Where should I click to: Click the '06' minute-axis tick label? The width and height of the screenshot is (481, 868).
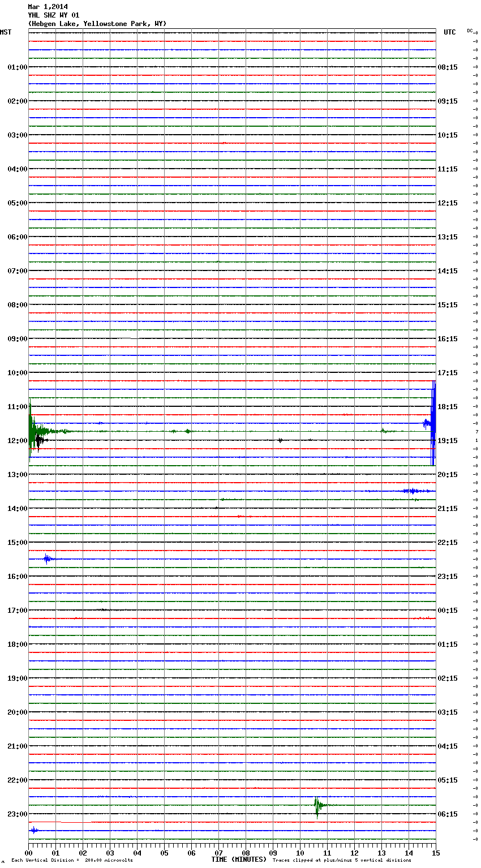click(191, 853)
